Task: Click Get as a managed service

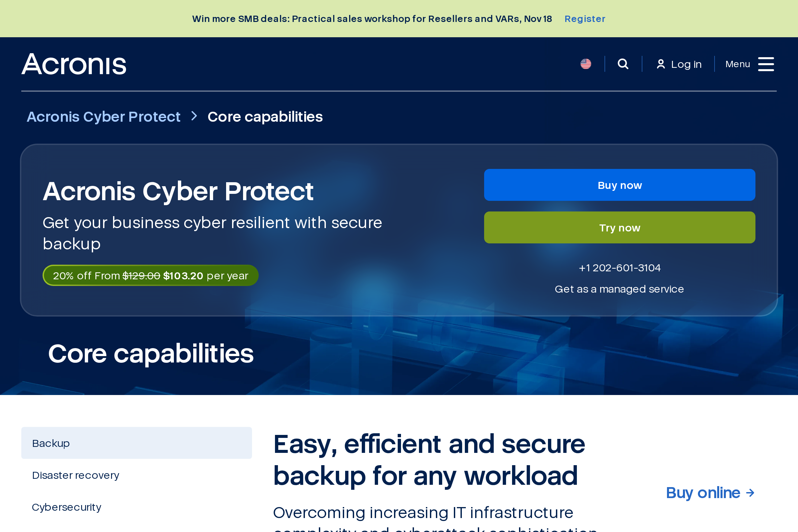Action: [619, 289]
